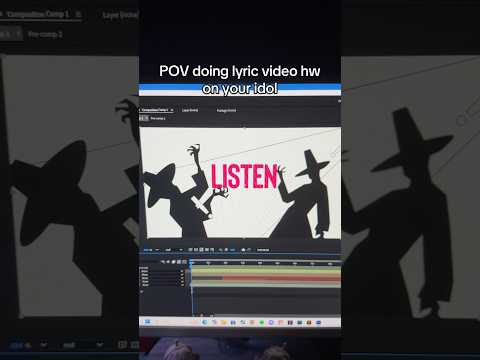Screen dimensions: 480x360
Task: Click the timeline time ruler
Action: click(266, 263)
